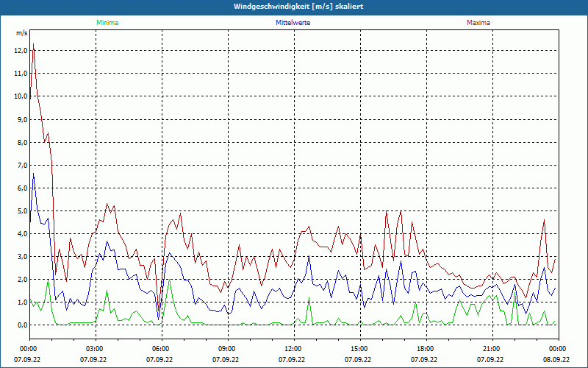Viewport: 588px width, 368px height.
Task: Click the 3,0 value on the y-axis
Action: [x=21, y=256]
